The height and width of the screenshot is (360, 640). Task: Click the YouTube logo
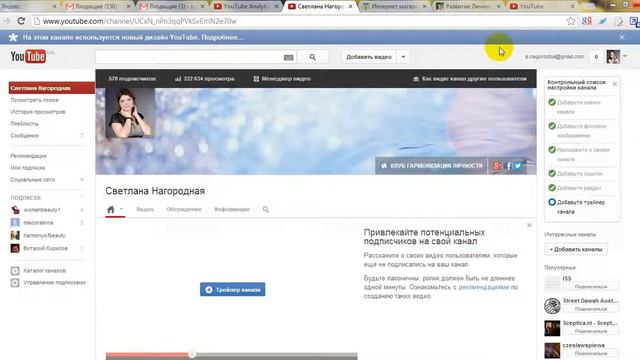point(28,56)
